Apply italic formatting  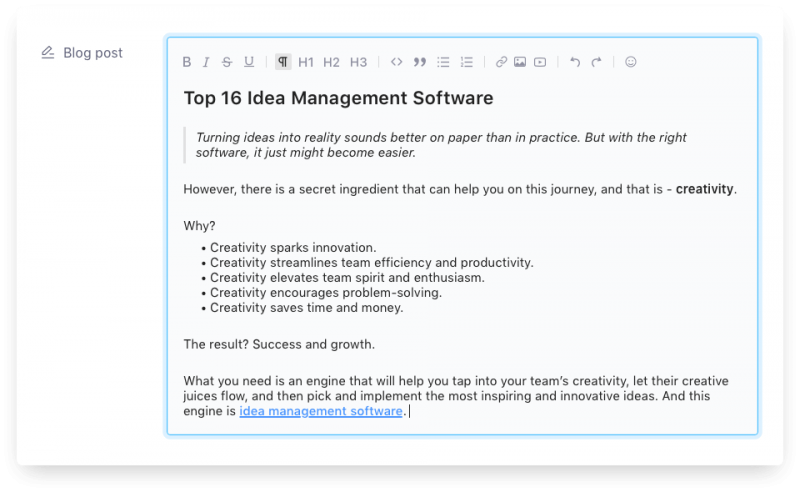(206, 62)
